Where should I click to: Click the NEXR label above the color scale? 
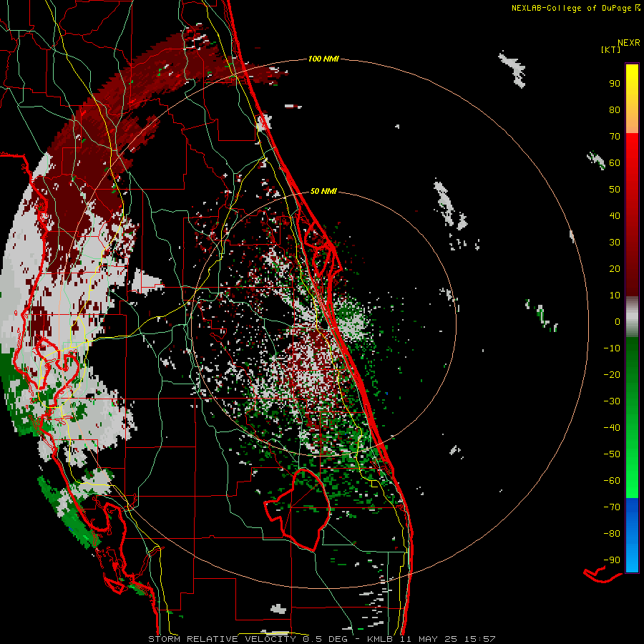click(x=629, y=43)
